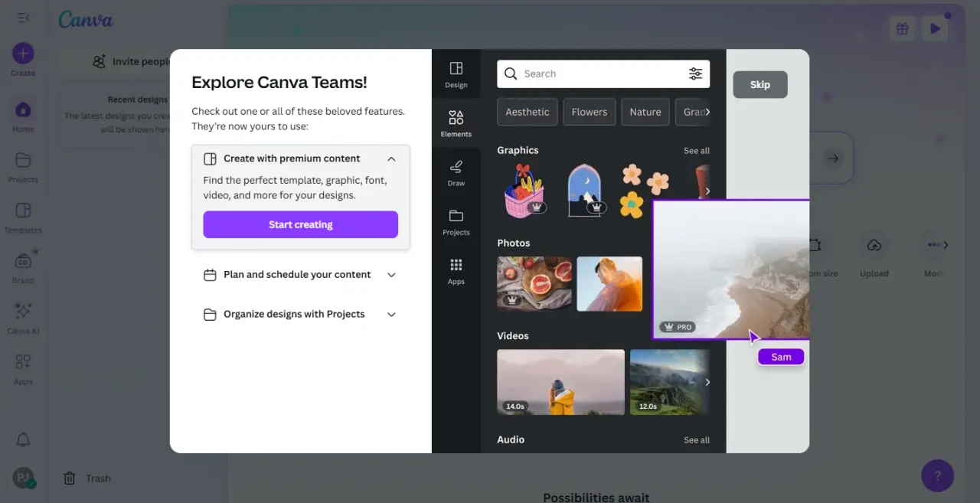
Task: Select the Draw tab in preview panel
Action: point(456,172)
